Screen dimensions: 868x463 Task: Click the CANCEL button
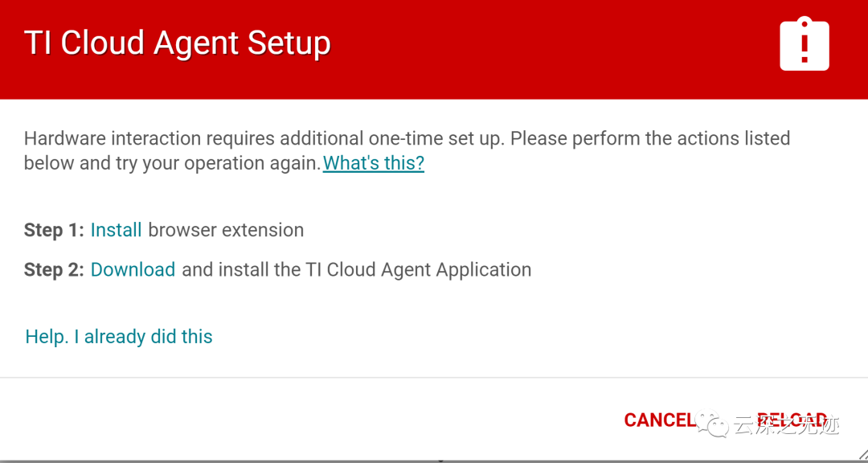point(658,420)
